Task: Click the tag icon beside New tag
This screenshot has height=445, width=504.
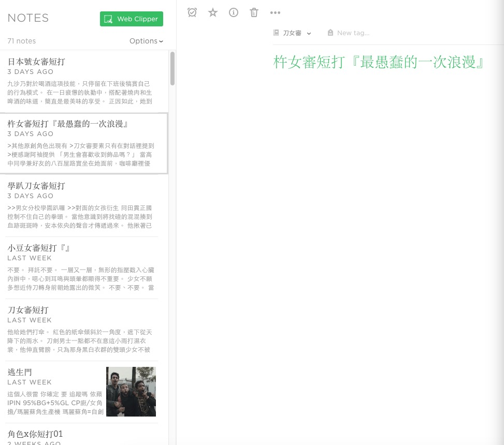Action: [330, 33]
